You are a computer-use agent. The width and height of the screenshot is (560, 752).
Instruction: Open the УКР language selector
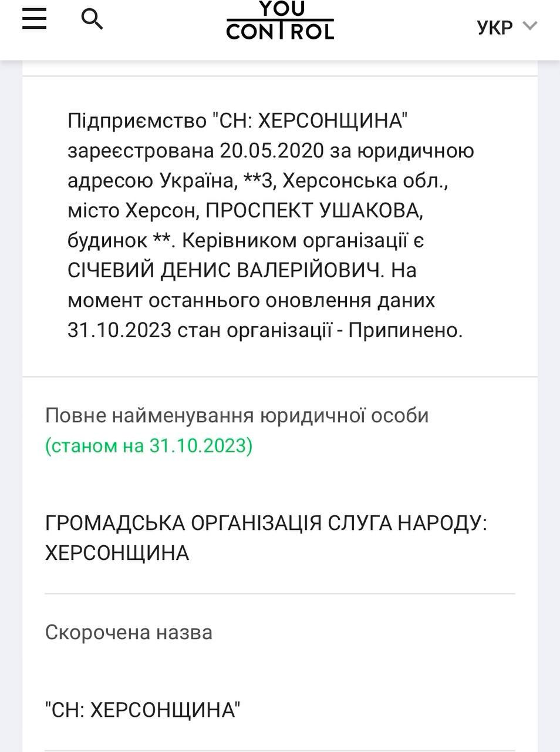click(495, 27)
